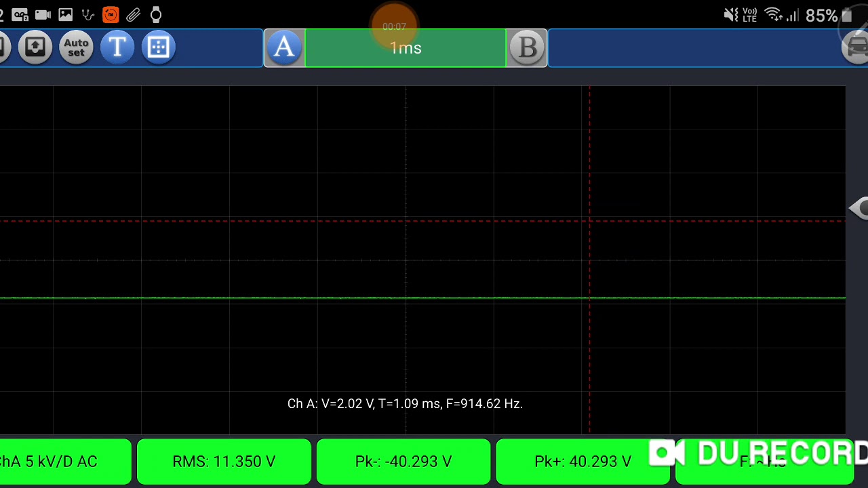Tap the screen recorder status bar icon
The width and height of the screenshot is (868, 488).
[111, 14]
